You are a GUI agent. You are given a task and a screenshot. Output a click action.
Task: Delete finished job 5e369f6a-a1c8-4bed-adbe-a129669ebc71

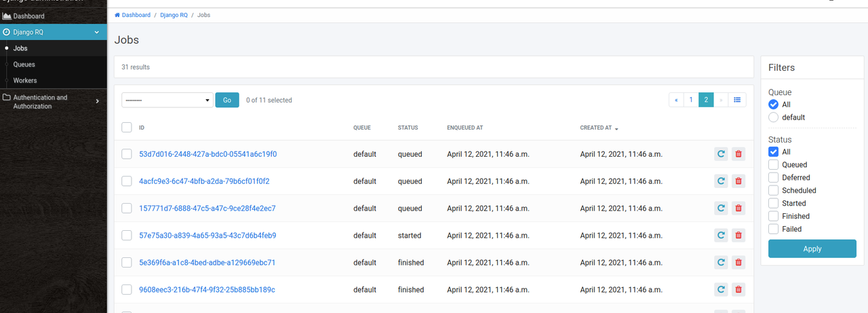(x=738, y=263)
